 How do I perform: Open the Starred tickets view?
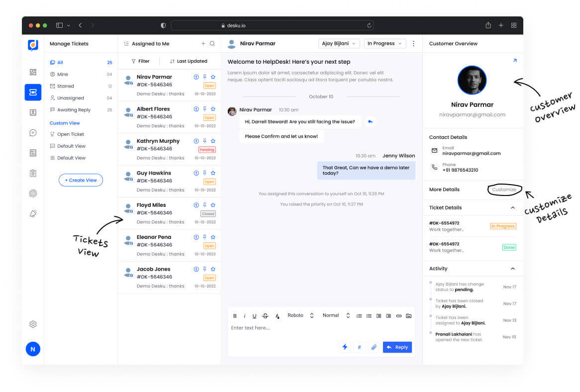66,86
